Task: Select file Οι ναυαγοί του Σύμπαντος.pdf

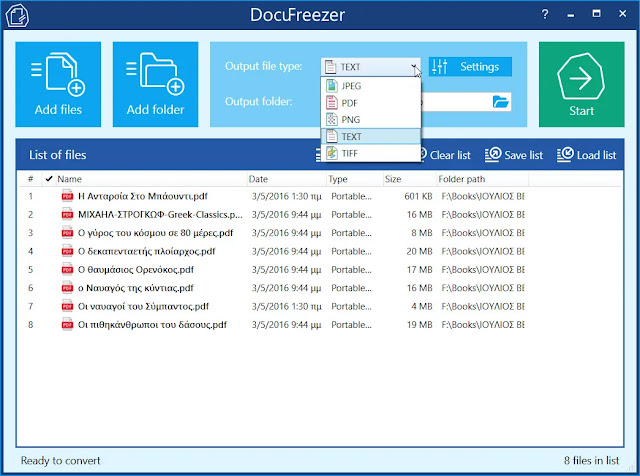Action: [143, 307]
